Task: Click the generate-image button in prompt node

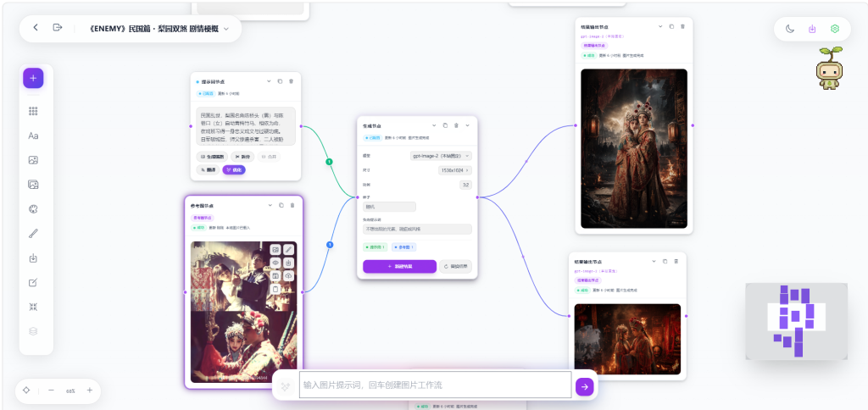Action: tap(212, 157)
